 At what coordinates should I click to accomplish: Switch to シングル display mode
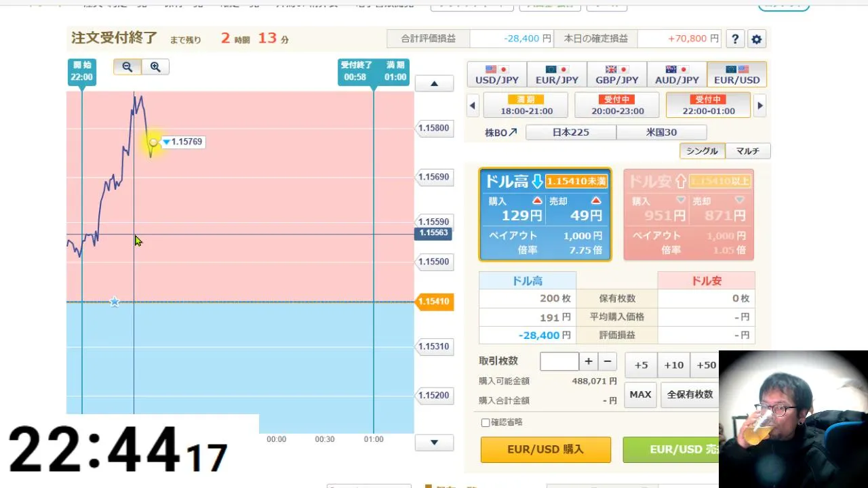click(x=702, y=150)
